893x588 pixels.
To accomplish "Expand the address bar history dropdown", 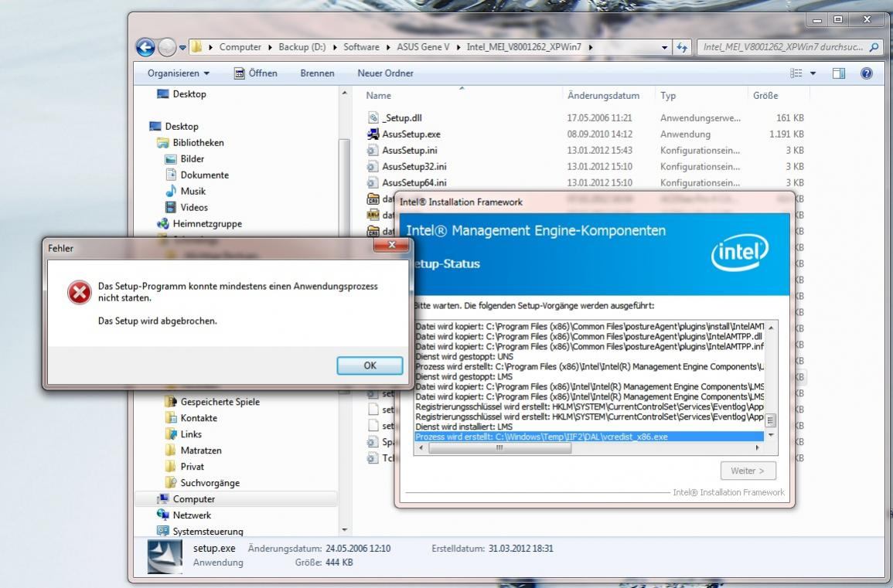I will click(664, 47).
